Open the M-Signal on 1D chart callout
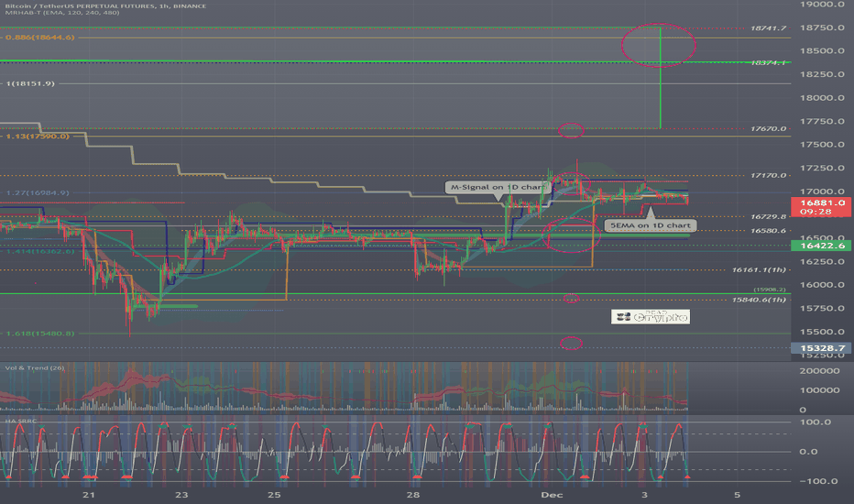The image size is (854, 504). [497, 188]
